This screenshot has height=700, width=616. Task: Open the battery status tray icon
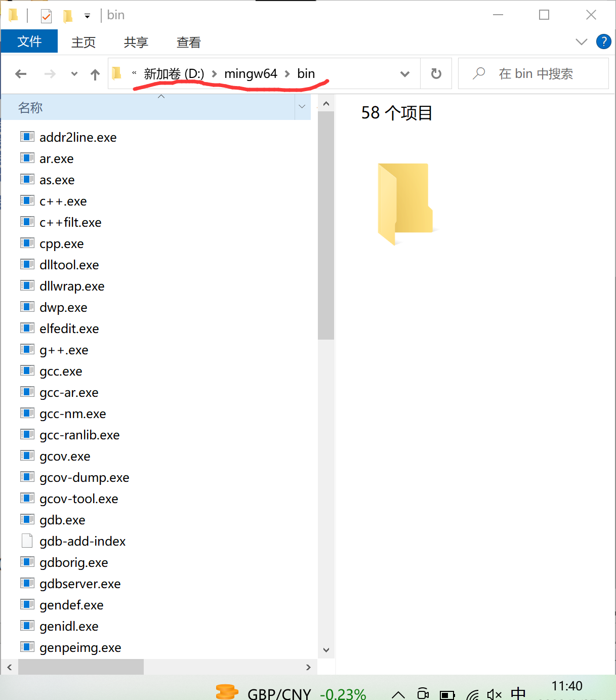click(x=447, y=694)
